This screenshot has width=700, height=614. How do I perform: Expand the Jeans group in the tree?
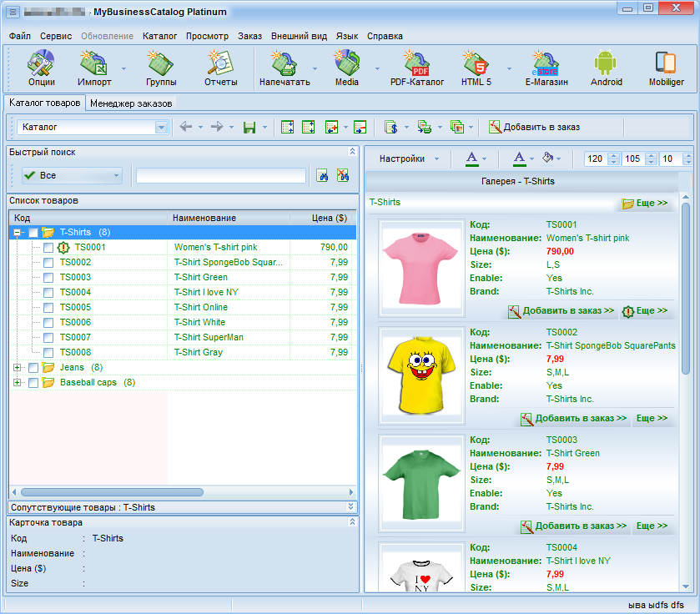[17, 368]
